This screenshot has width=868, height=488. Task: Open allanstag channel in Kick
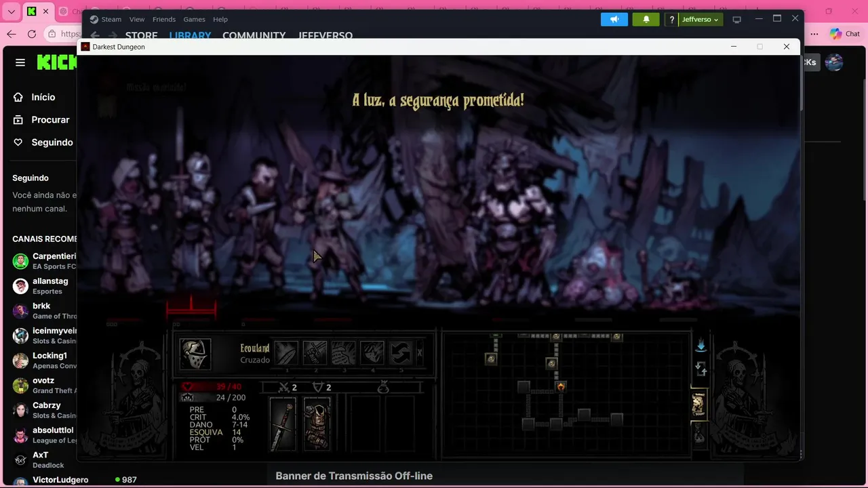(44, 286)
